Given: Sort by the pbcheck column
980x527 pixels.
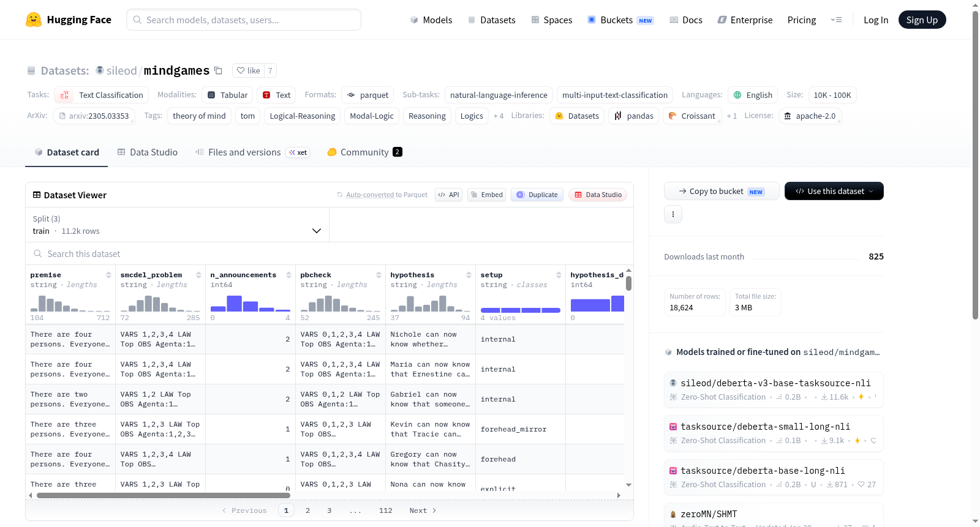Looking at the screenshot, I should click(379, 275).
